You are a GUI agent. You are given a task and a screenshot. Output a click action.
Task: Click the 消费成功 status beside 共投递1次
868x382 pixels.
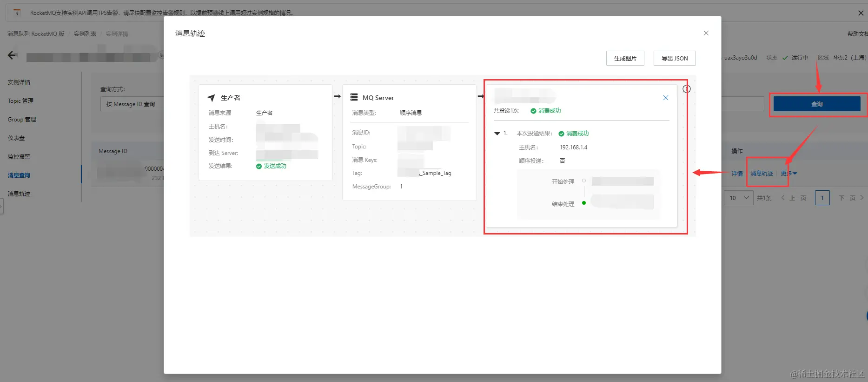tap(546, 111)
